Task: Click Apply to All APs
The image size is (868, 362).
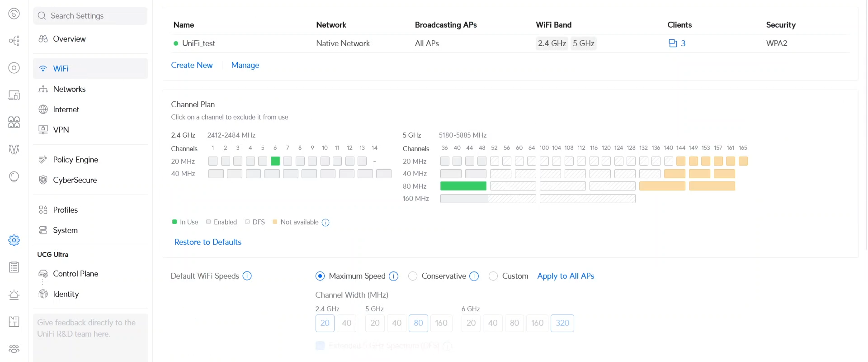Action: (x=566, y=276)
